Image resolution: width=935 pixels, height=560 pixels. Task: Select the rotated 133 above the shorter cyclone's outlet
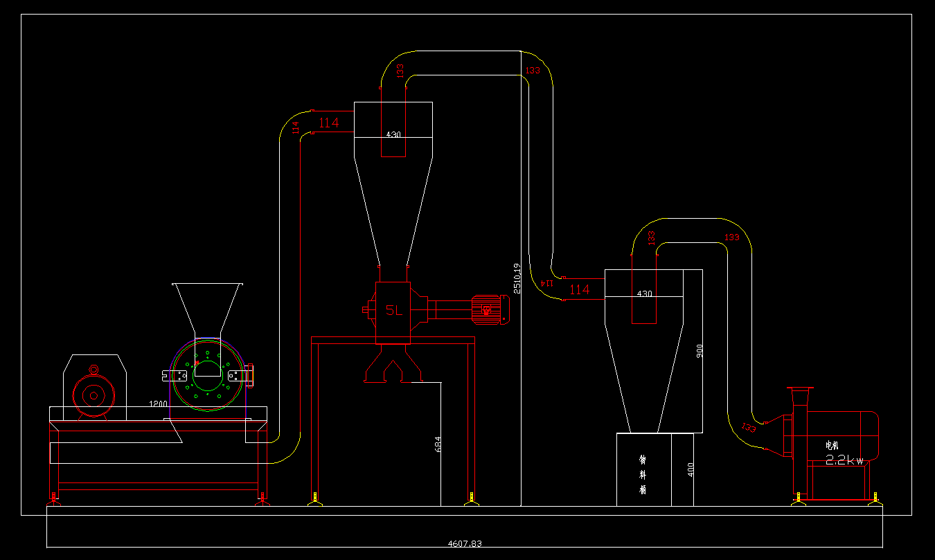point(651,237)
